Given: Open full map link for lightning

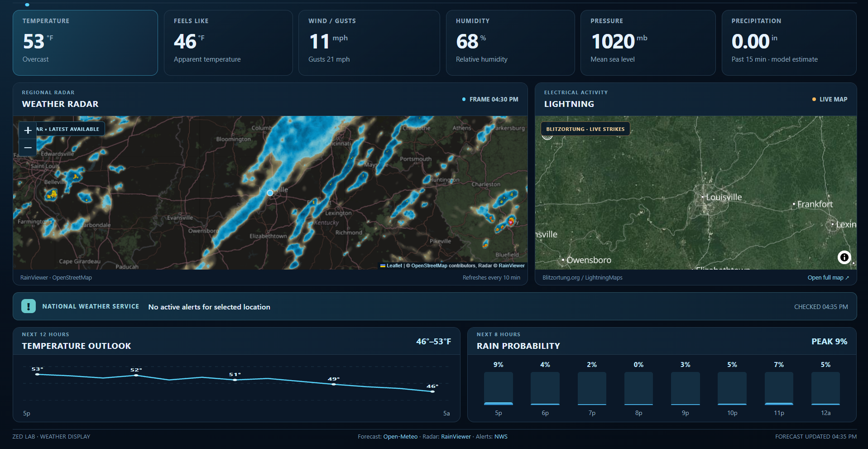Looking at the screenshot, I should pos(828,278).
